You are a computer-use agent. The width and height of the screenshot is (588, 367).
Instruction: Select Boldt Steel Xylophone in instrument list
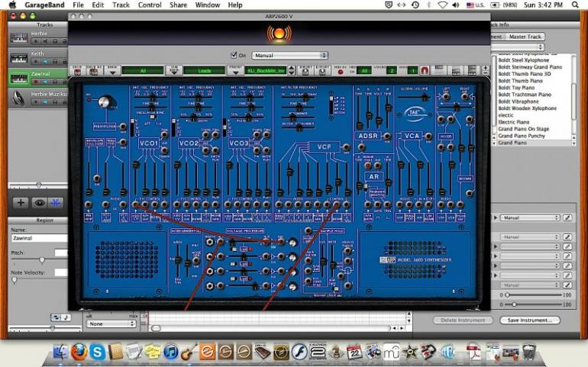click(x=524, y=60)
